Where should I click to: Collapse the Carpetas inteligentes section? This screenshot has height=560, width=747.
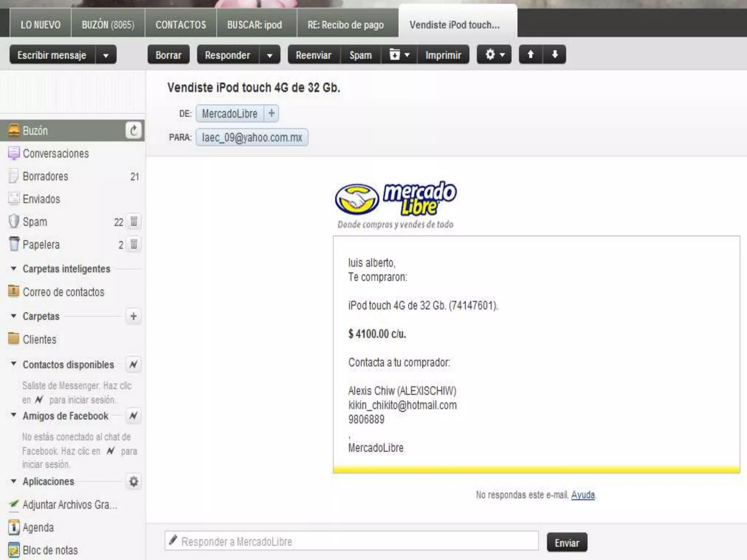pyautogui.click(x=14, y=269)
